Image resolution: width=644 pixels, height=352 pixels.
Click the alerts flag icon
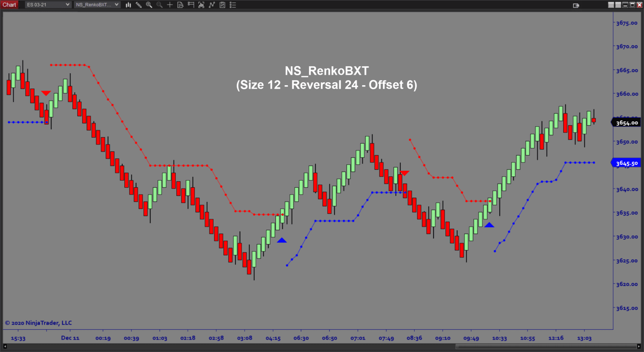[x=191, y=5]
